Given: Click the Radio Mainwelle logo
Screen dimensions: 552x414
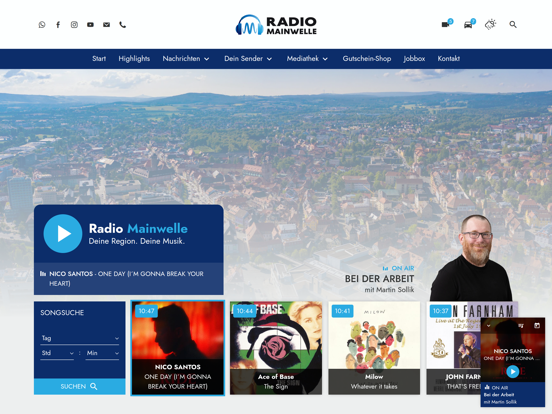Looking at the screenshot, I should click(x=276, y=25).
